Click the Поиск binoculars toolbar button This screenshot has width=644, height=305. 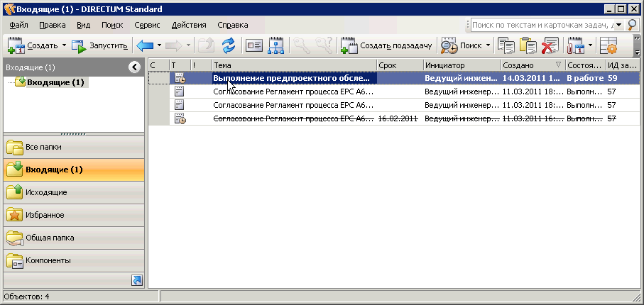(462, 45)
